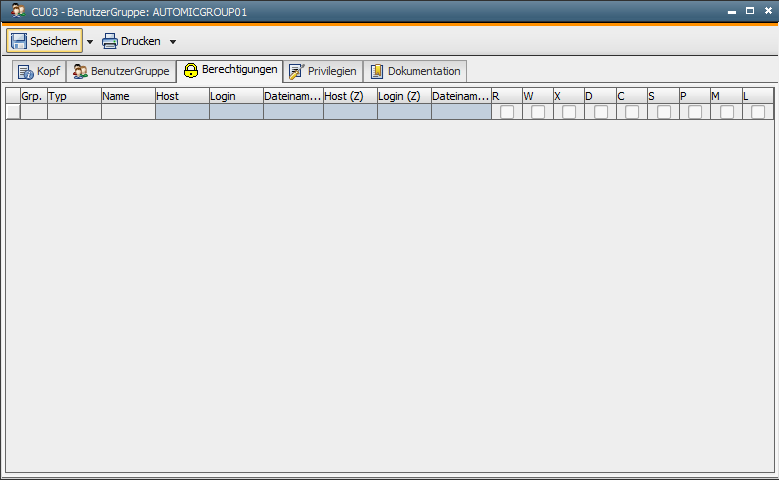Image resolution: width=779 pixels, height=480 pixels.
Task: Open the BenutzerGruppe tab
Action: 121,71
